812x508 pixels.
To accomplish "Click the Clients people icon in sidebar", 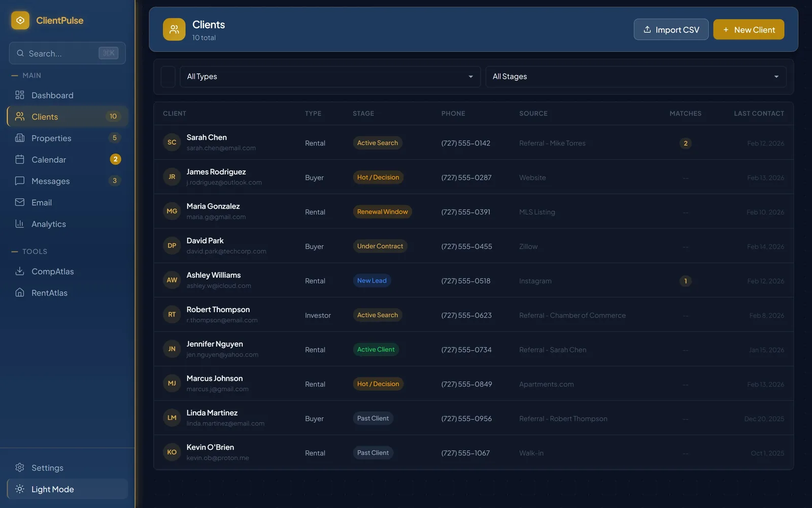I will pyautogui.click(x=20, y=116).
